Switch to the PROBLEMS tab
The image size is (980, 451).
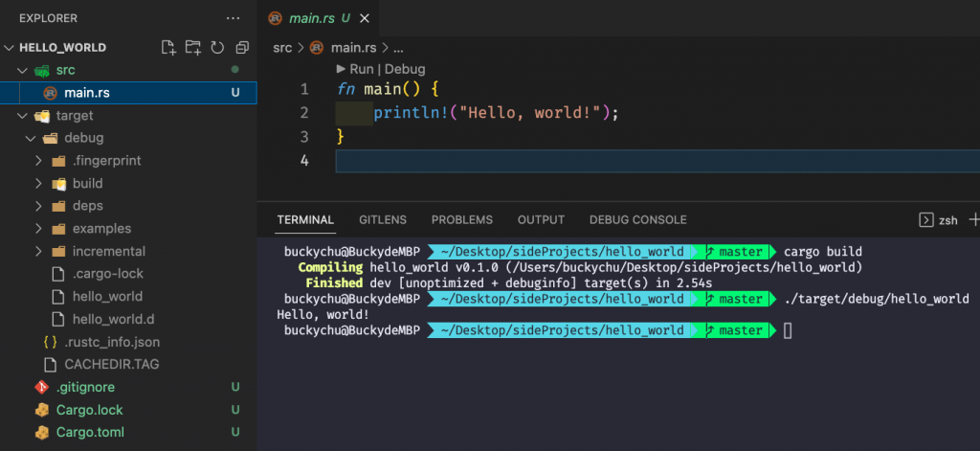462,219
